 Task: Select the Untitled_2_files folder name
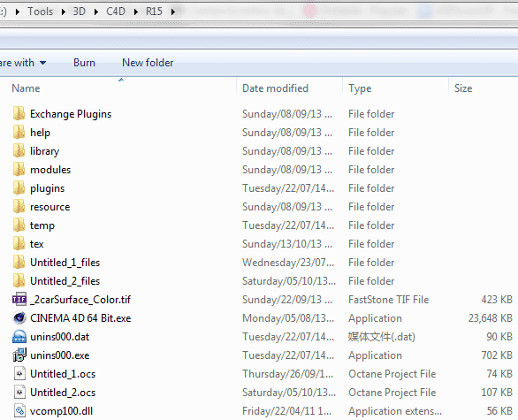coord(65,281)
